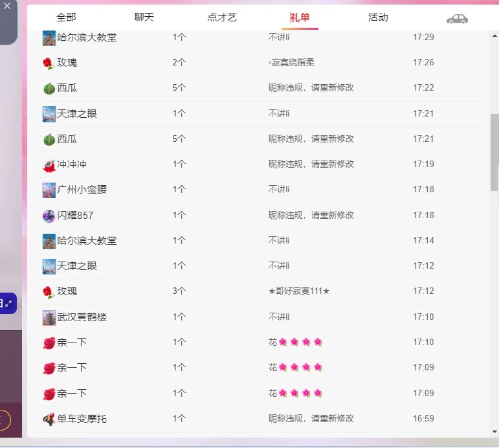This screenshot has height=448, width=499.
Task: Click the 哈尔滨大教堂 icon sent at 17:29
Action: [49, 38]
